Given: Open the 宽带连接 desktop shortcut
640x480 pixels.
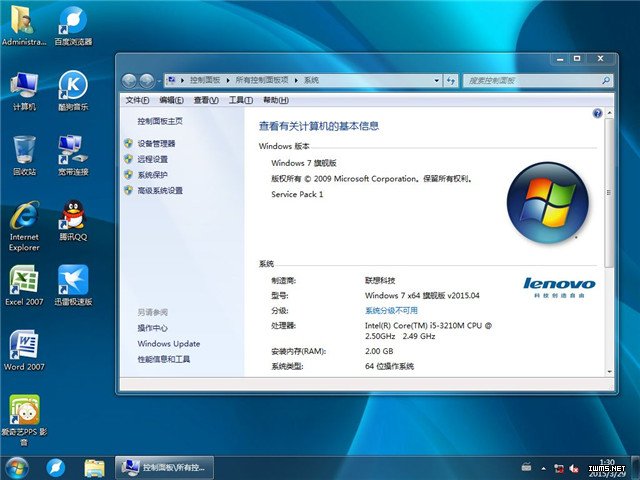Looking at the screenshot, I should (73, 156).
